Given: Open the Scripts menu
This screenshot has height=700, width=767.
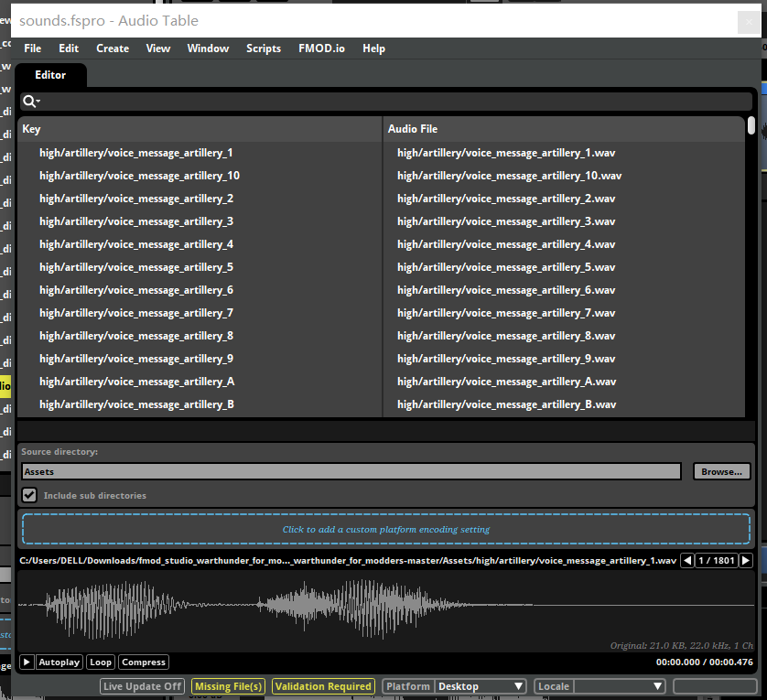Looking at the screenshot, I should coord(264,48).
